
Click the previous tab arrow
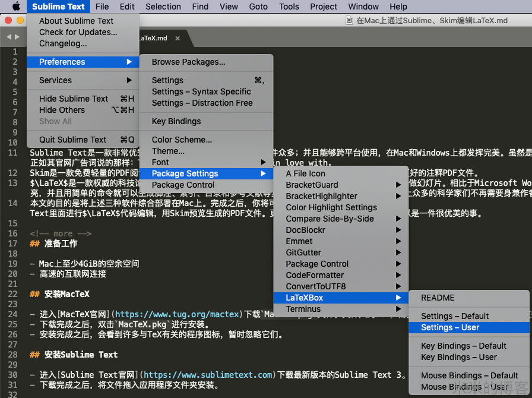click(x=8, y=37)
